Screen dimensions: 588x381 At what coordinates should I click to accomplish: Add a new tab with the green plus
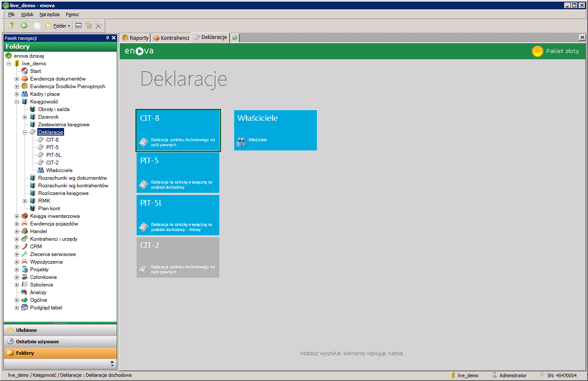point(235,38)
